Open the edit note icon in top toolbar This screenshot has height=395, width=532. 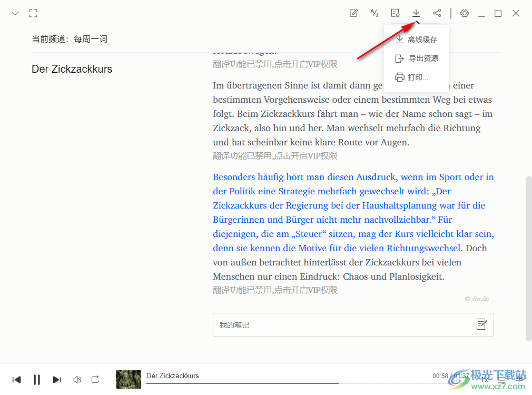(354, 13)
